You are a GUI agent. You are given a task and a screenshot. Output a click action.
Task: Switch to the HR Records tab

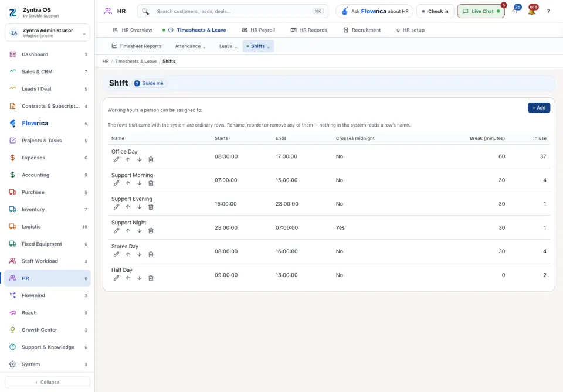309,30
